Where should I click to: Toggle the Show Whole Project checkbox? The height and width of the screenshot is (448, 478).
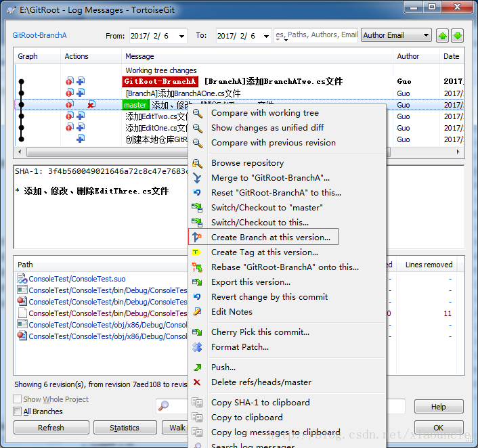(x=18, y=399)
